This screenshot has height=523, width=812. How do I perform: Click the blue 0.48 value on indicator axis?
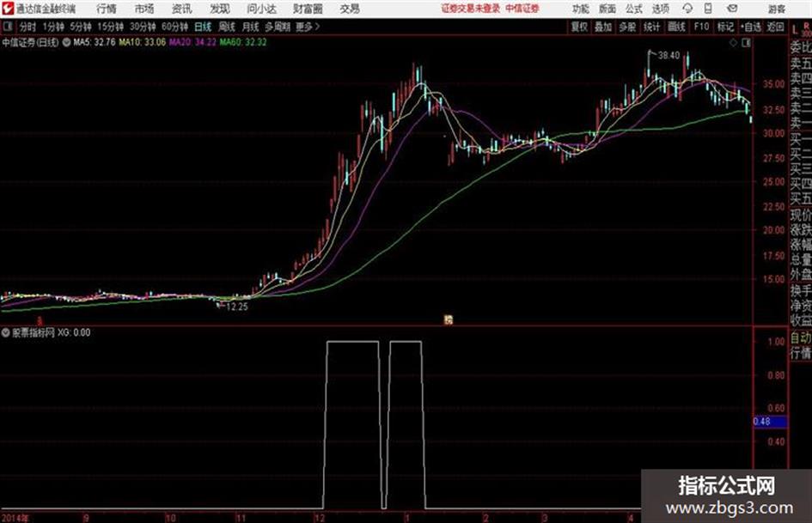(x=770, y=422)
